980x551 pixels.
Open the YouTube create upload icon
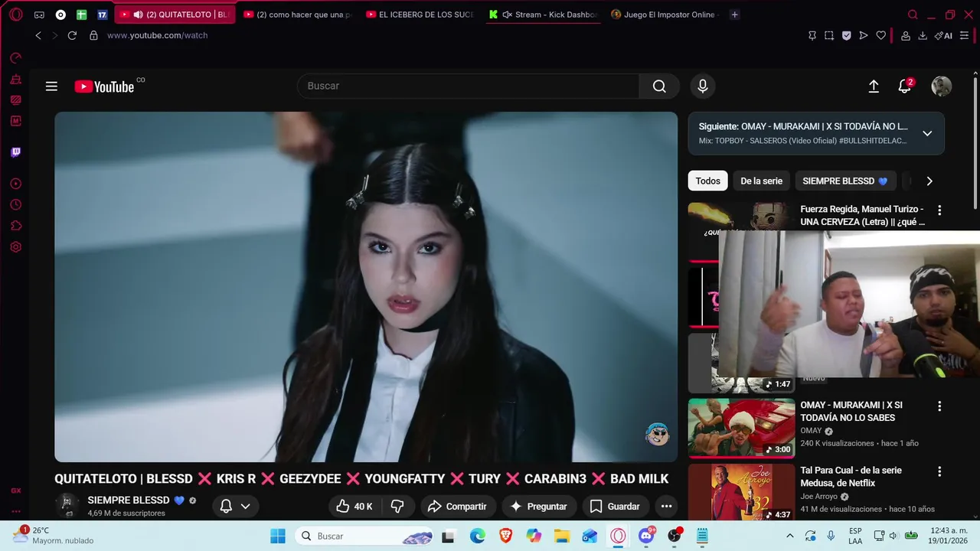(874, 86)
